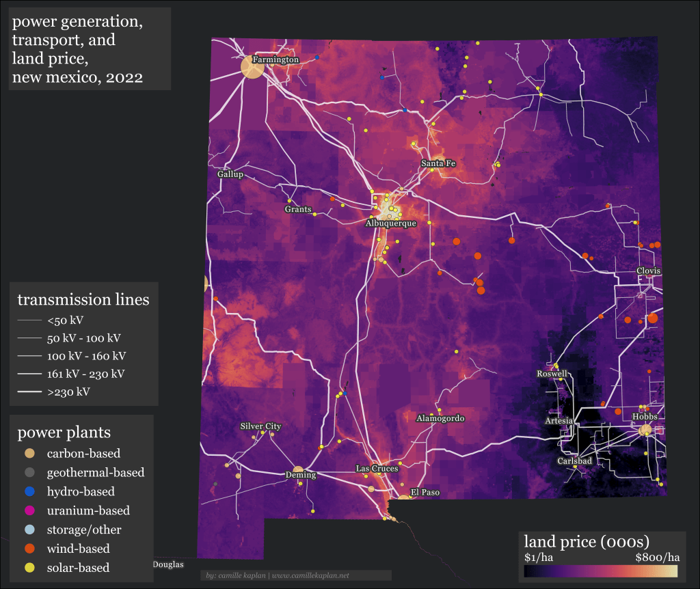Click the land price gradient bar
700x589 pixels.
[x=602, y=571]
